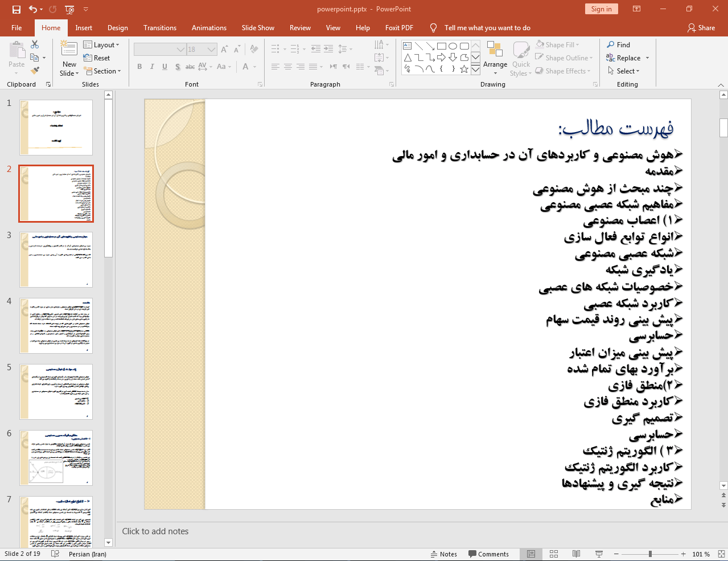
Task: Click the Save icon in title bar
Action: (x=16, y=9)
